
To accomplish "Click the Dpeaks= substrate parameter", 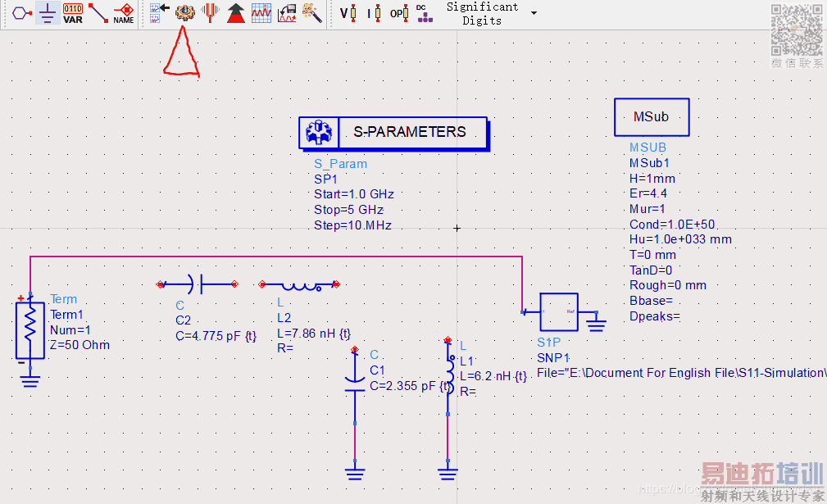I will (655, 316).
